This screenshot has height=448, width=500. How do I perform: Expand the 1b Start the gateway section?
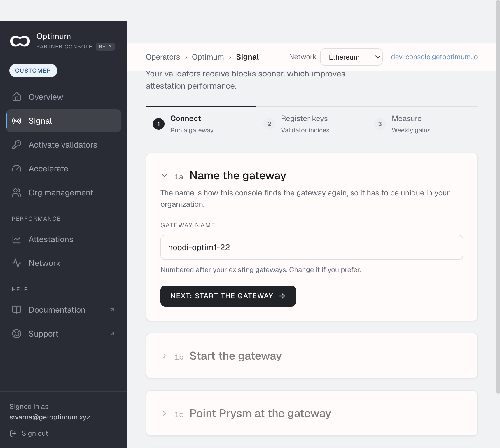(165, 356)
